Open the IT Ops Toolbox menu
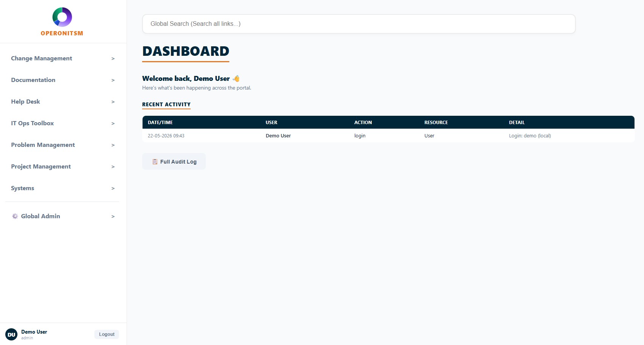 click(x=62, y=123)
